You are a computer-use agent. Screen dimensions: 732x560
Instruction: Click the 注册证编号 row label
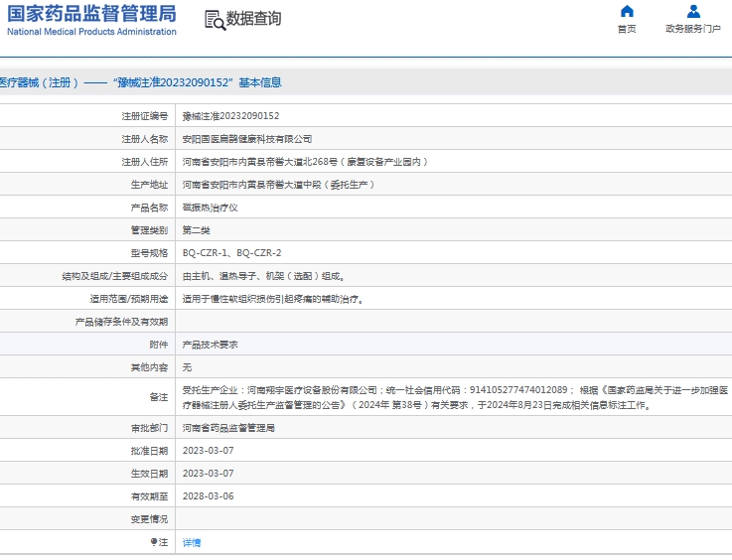click(145, 116)
